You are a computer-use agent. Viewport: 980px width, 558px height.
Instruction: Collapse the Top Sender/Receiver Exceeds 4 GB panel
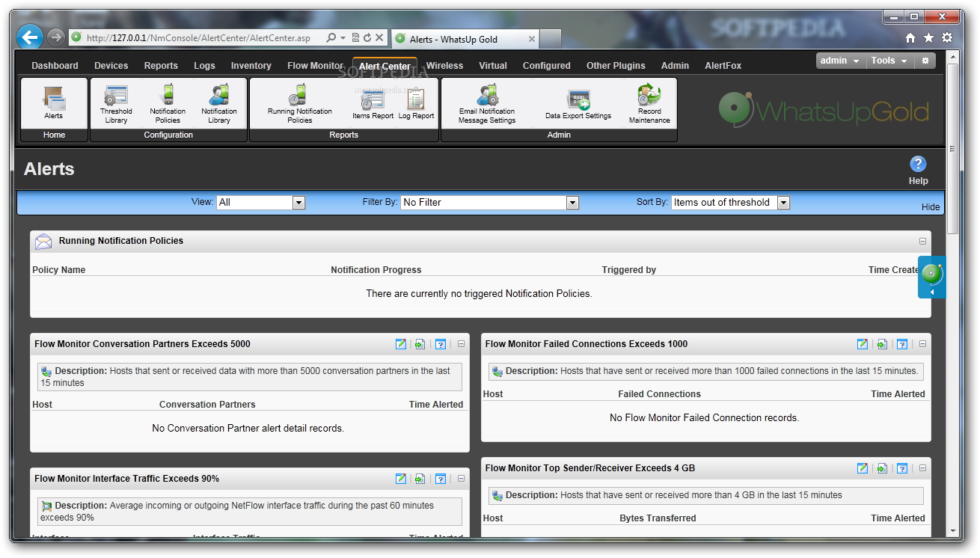pos(922,468)
